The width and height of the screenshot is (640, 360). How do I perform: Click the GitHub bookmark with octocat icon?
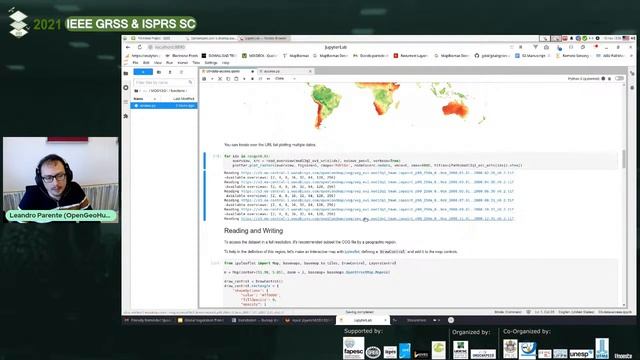pos(492,56)
